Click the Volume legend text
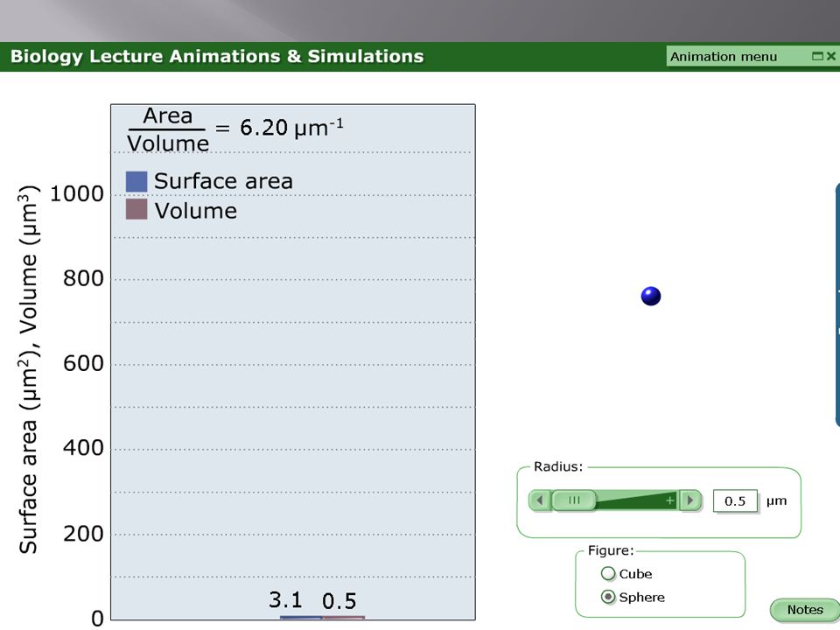840x630 pixels. pos(195,211)
